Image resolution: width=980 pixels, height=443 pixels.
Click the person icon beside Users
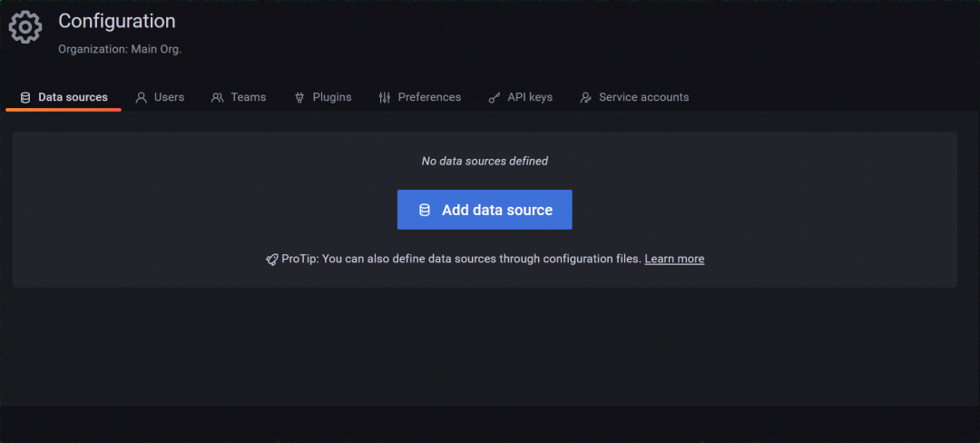pyautogui.click(x=142, y=97)
